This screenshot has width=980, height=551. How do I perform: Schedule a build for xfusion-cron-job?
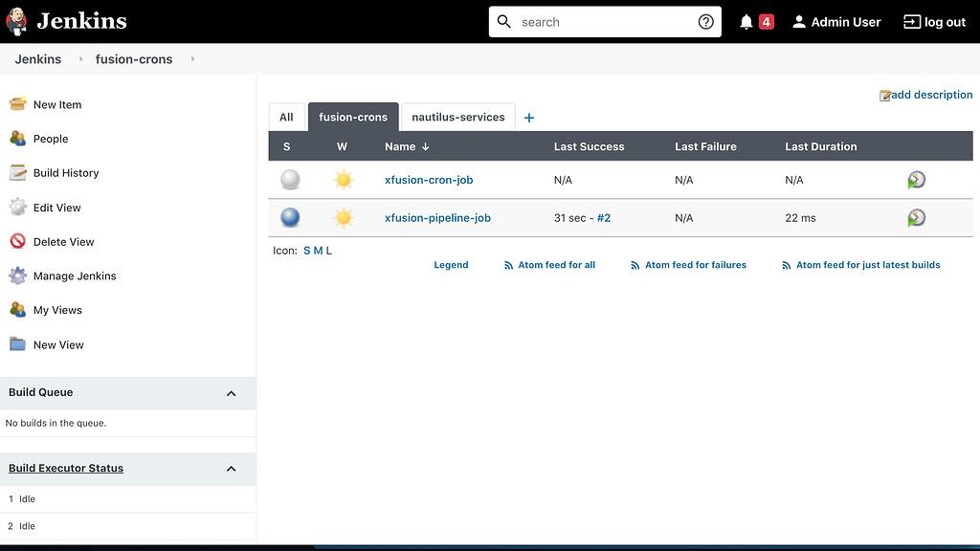click(916, 180)
